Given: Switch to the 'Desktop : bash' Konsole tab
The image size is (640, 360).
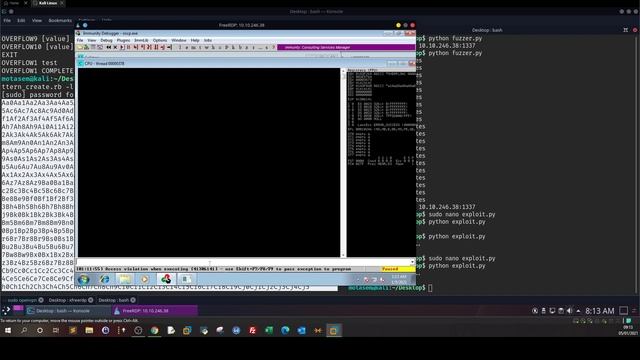Looking at the screenshot, I should coord(113,300).
